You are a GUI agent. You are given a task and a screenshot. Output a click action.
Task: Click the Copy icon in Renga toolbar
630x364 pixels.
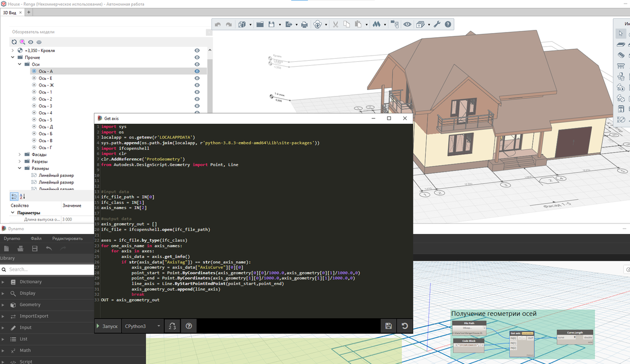346,25
